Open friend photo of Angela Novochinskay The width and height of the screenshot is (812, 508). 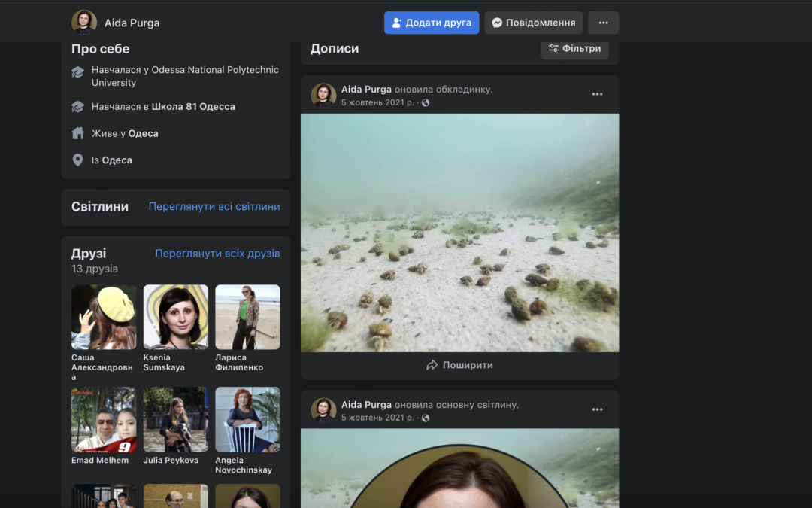pos(247,419)
